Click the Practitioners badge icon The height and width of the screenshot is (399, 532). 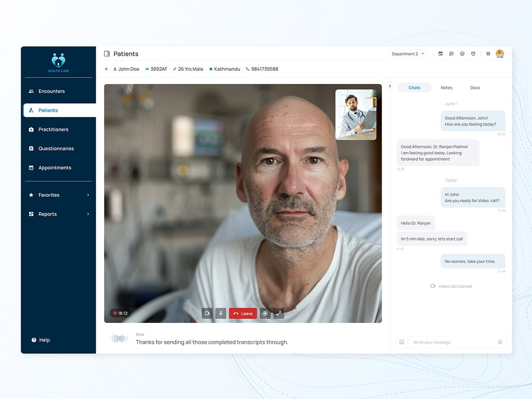tap(31, 129)
